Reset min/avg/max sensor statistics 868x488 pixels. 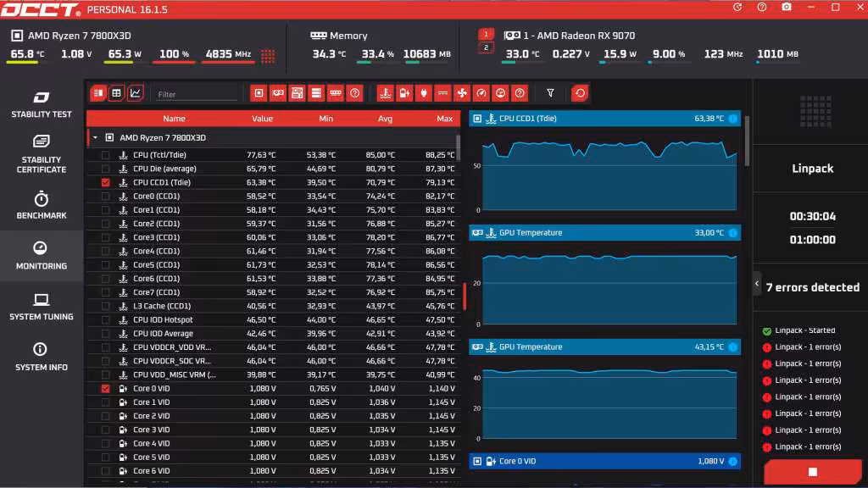coord(580,93)
